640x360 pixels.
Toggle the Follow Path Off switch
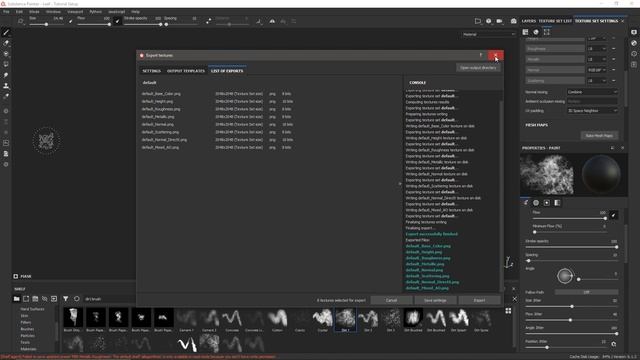(587, 292)
